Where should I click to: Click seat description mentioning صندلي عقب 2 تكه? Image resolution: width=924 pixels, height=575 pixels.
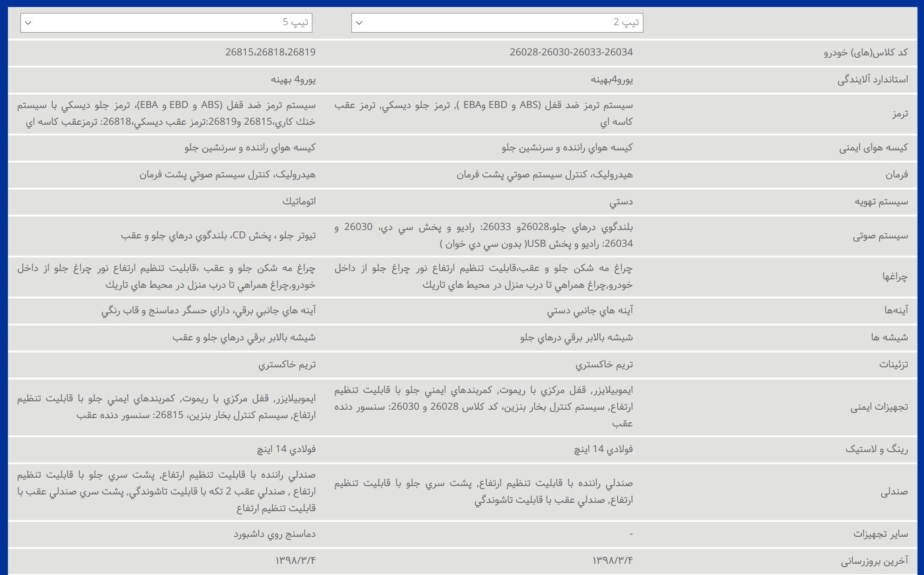point(166,492)
